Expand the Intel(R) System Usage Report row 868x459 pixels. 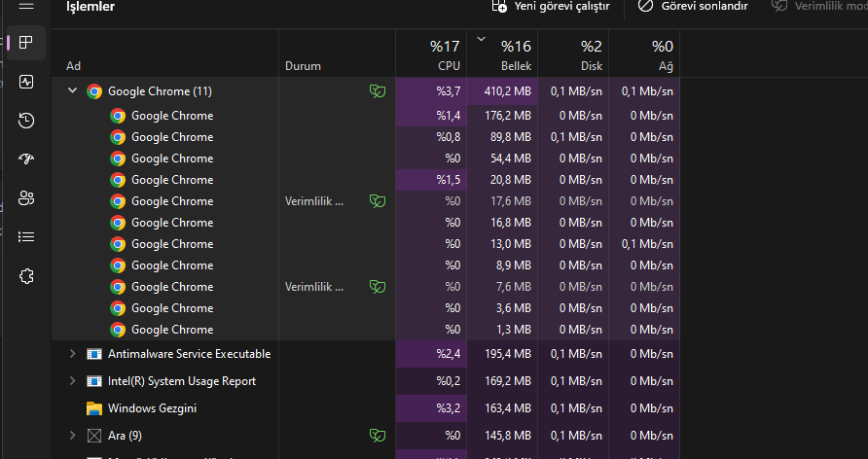72,381
